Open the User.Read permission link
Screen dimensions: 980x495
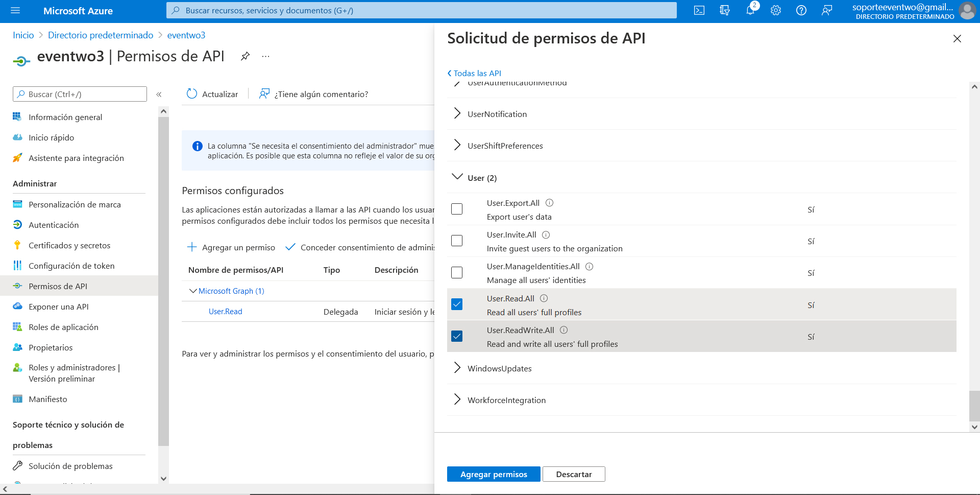tap(226, 312)
